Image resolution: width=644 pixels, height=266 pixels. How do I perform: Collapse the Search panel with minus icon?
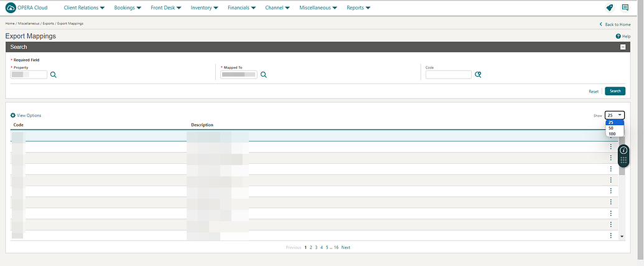(623, 47)
